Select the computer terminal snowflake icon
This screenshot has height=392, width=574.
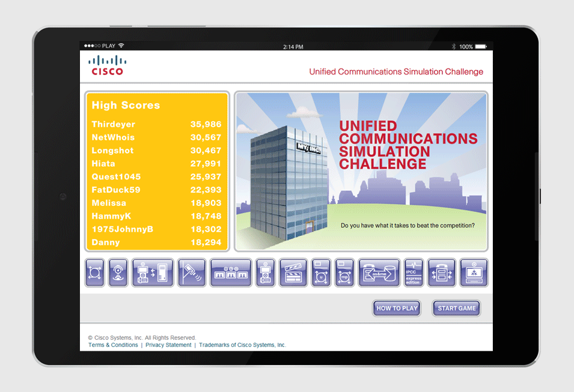tap(474, 273)
